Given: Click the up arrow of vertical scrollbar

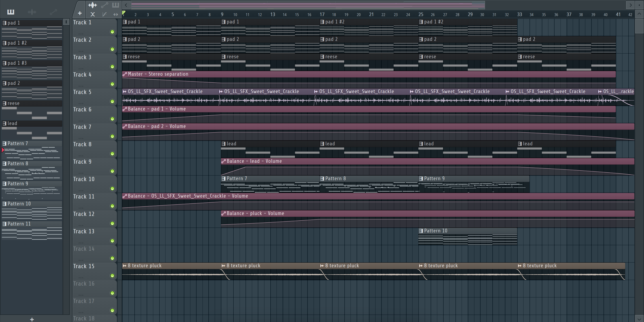Looking at the screenshot, I should [639, 14].
